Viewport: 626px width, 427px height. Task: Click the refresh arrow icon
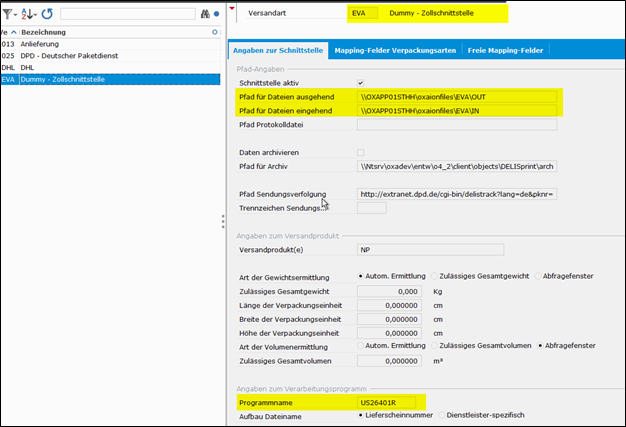point(47,14)
